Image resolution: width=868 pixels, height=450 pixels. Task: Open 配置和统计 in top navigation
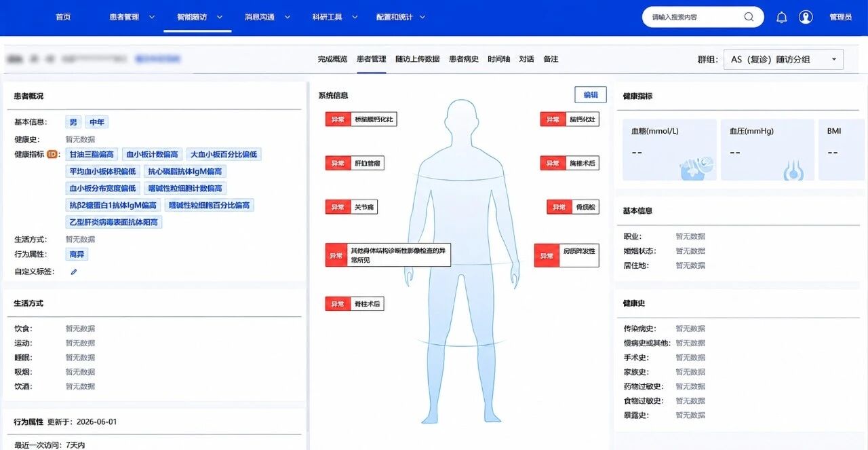pyautogui.click(x=395, y=17)
